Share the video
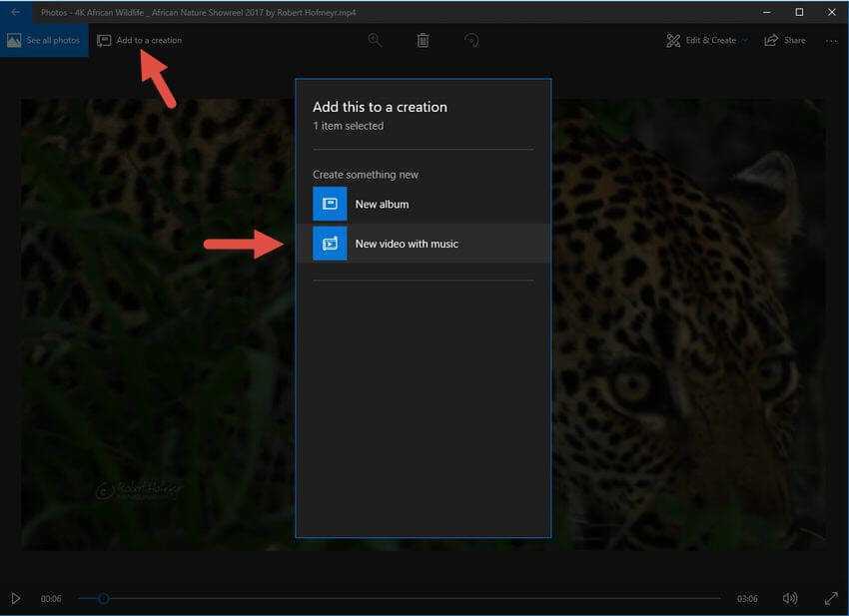The width and height of the screenshot is (849, 616). coord(785,41)
